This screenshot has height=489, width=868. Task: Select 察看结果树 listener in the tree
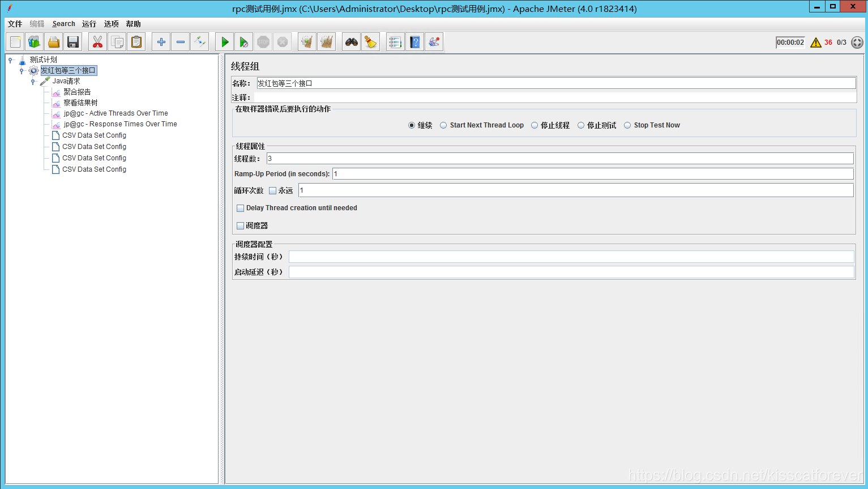(80, 103)
